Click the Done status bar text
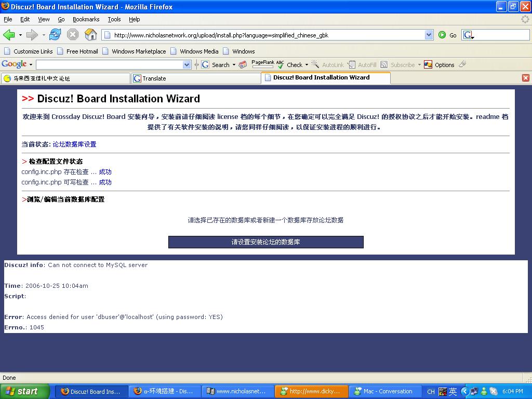The image size is (532, 399). click(9, 378)
